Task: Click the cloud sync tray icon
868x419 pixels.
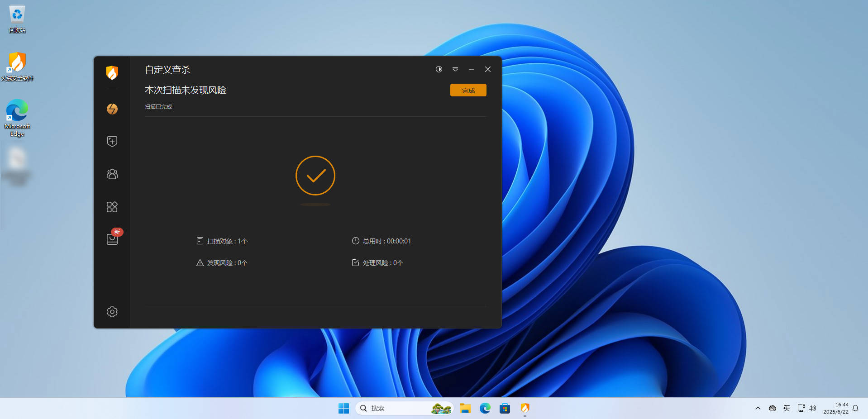Action: point(773,409)
